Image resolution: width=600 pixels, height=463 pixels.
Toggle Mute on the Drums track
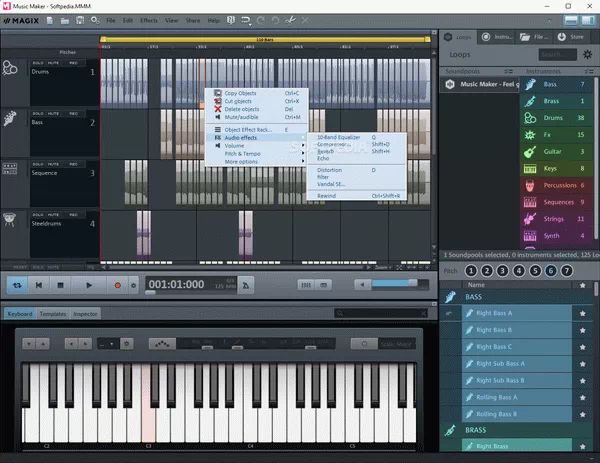[53, 63]
